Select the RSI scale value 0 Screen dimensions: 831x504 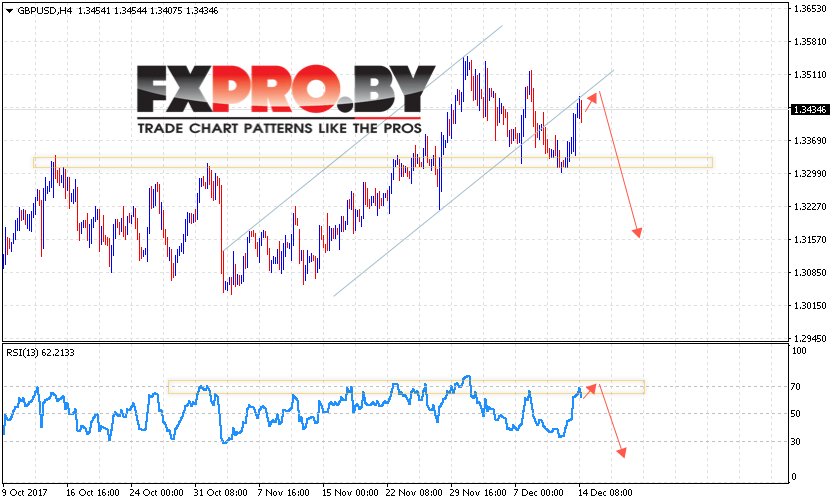(x=793, y=476)
